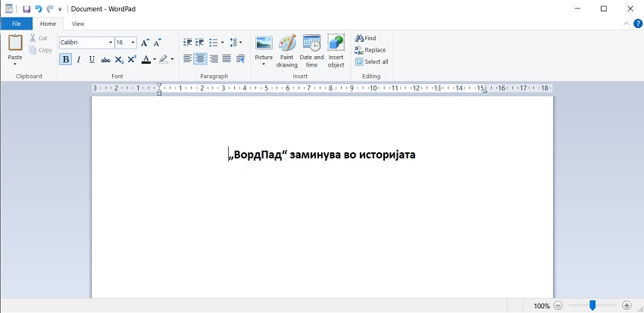
Task: Click the Grow font icon
Action: (145, 42)
